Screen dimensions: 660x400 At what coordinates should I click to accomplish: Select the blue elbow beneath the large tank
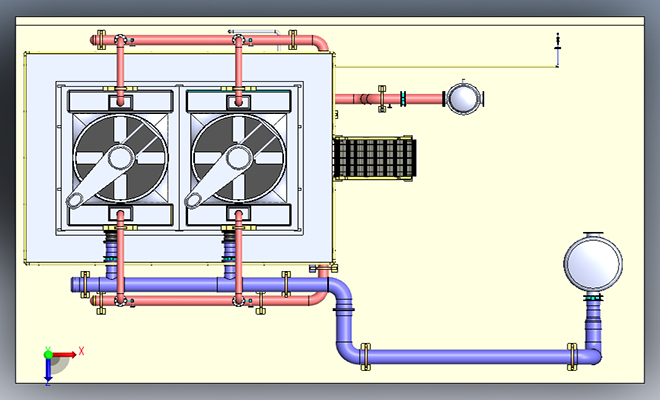pos(593,355)
